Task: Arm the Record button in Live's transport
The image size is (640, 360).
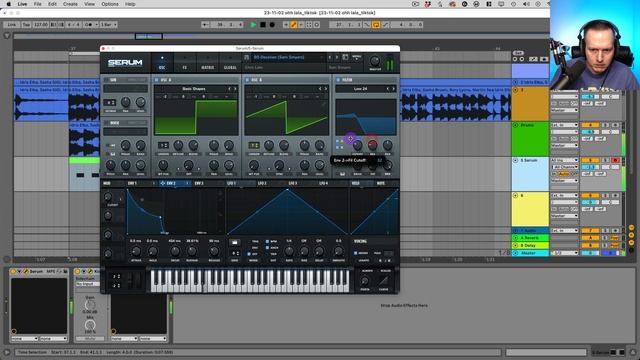Action: pos(272,25)
